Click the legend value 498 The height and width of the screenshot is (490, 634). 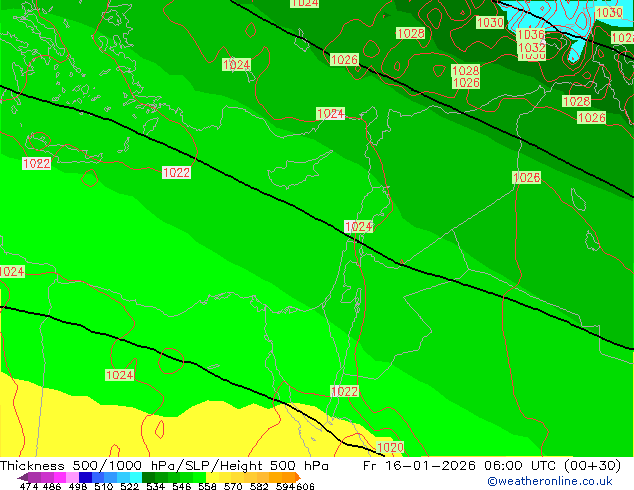[78, 486]
